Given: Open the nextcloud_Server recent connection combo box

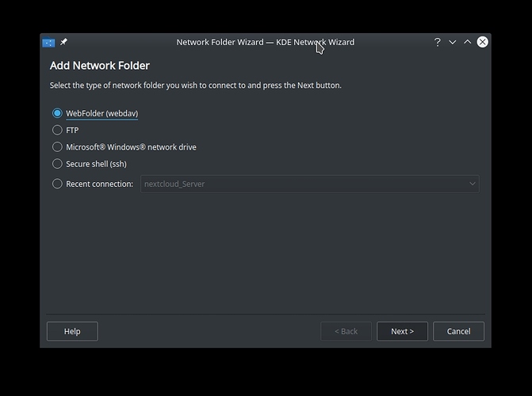Looking at the screenshot, I should 301,184.
